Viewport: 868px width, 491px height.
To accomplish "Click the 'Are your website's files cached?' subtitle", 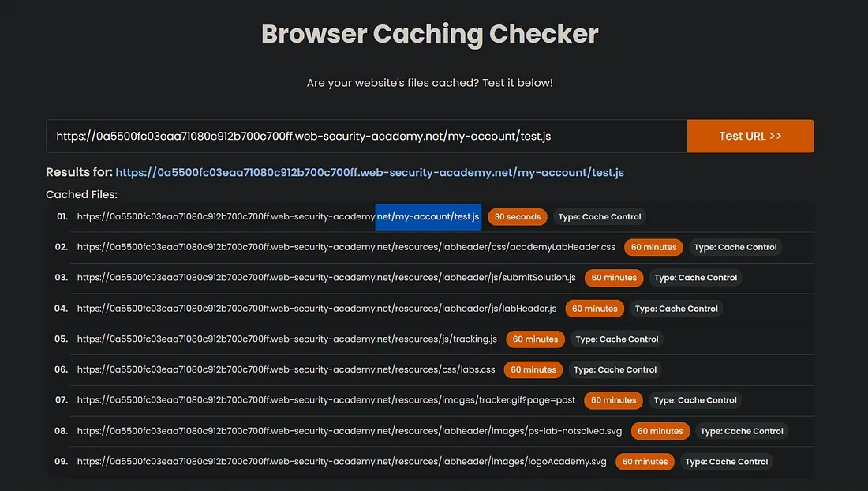I will 429,82.
